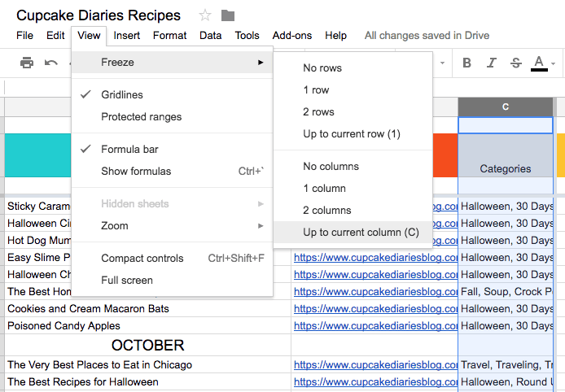Select column C header
Viewport: 565px width, 392px height.
coord(506,107)
